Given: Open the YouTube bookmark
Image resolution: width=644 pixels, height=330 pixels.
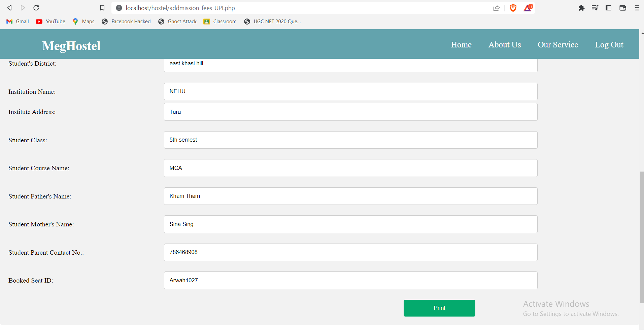Looking at the screenshot, I should [x=50, y=21].
